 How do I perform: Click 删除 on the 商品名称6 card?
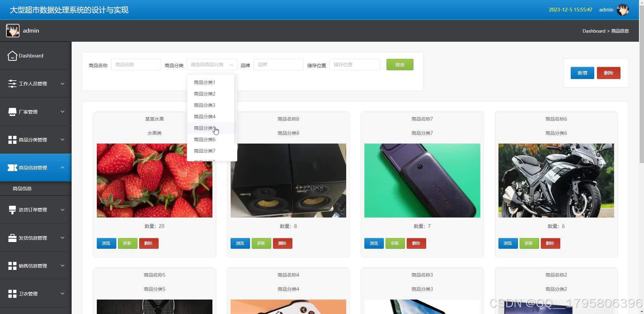550,243
